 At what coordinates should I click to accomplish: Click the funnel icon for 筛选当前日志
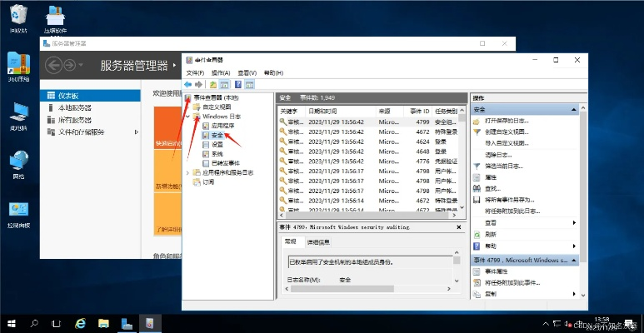477,166
